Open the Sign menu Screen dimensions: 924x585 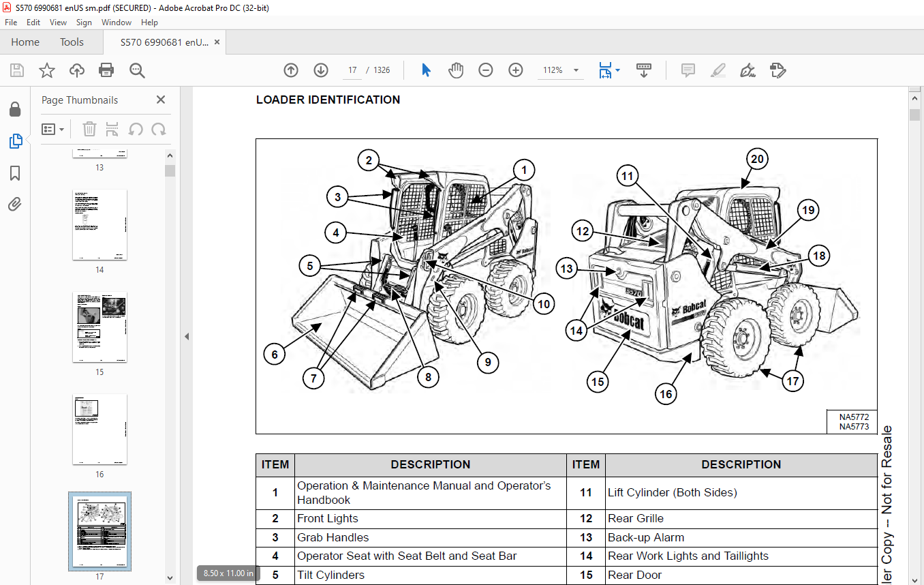[x=84, y=22]
